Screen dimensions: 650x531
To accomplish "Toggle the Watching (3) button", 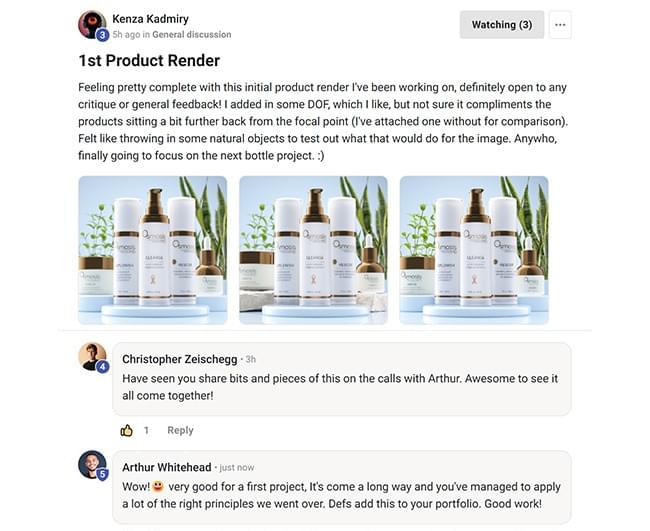I will (502, 25).
